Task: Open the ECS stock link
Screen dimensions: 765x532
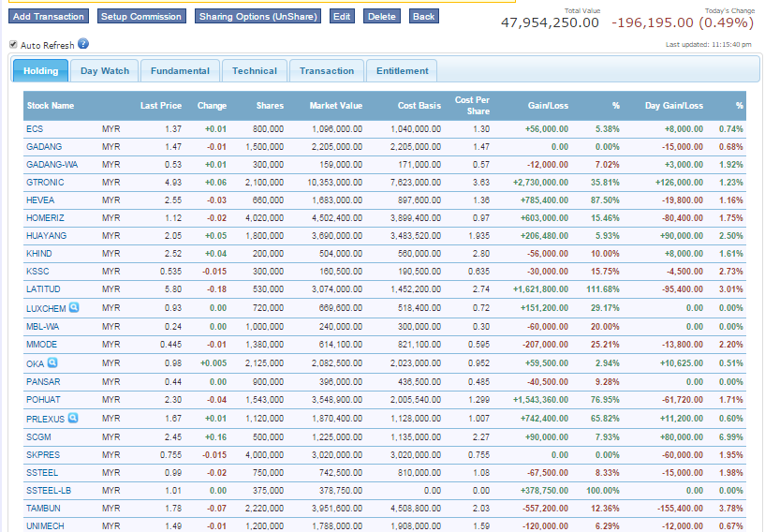Action: [x=35, y=129]
